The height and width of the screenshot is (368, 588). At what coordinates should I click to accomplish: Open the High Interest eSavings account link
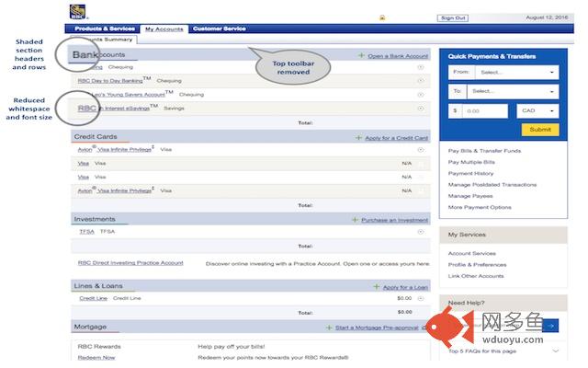pos(114,109)
